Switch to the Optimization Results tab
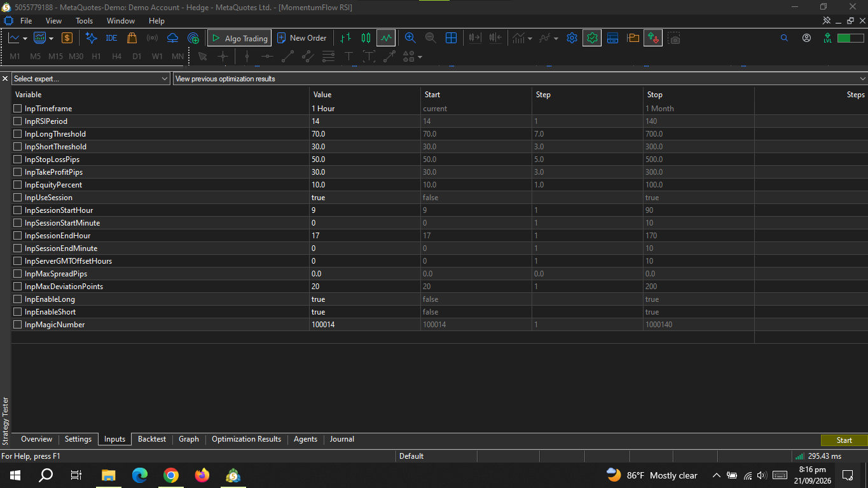 click(246, 439)
